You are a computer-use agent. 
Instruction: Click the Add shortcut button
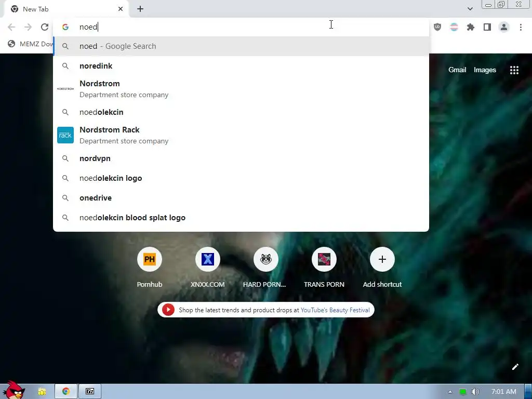[382, 268]
